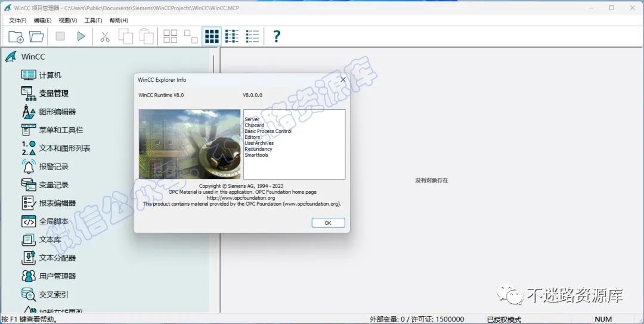Switch to small icons view
Image resolution: width=644 pixels, height=324 pixels.
pyautogui.click(x=191, y=36)
